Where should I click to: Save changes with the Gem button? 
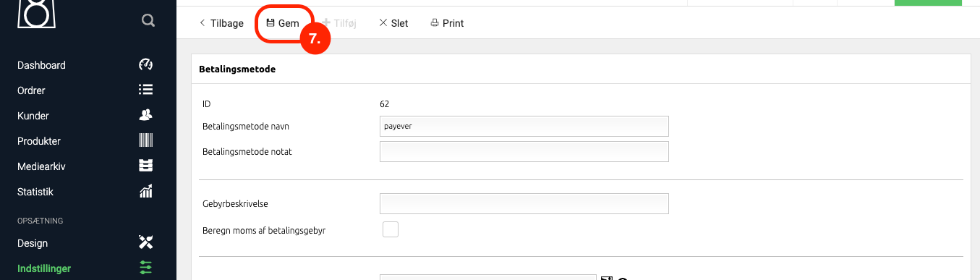coord(283,23)
